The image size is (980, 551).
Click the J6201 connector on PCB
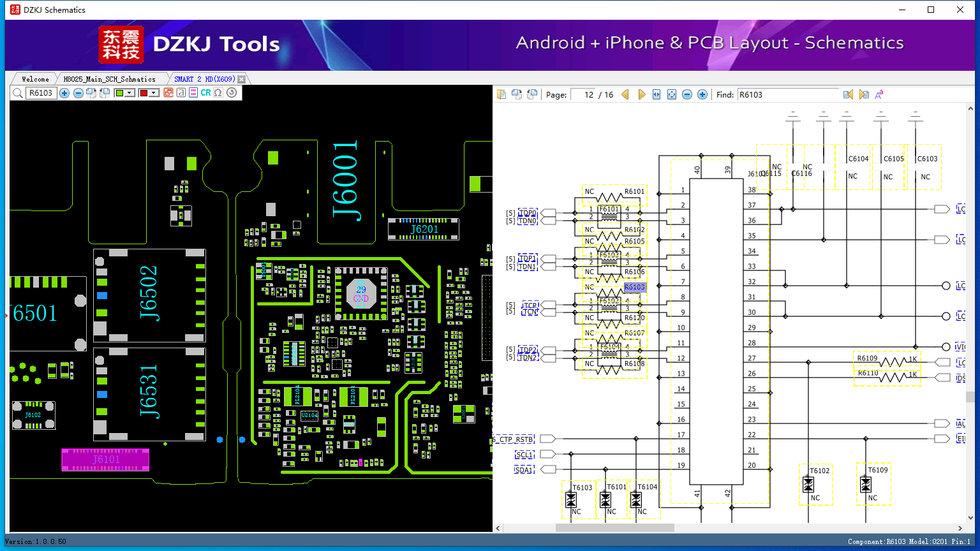pos(424,230)
